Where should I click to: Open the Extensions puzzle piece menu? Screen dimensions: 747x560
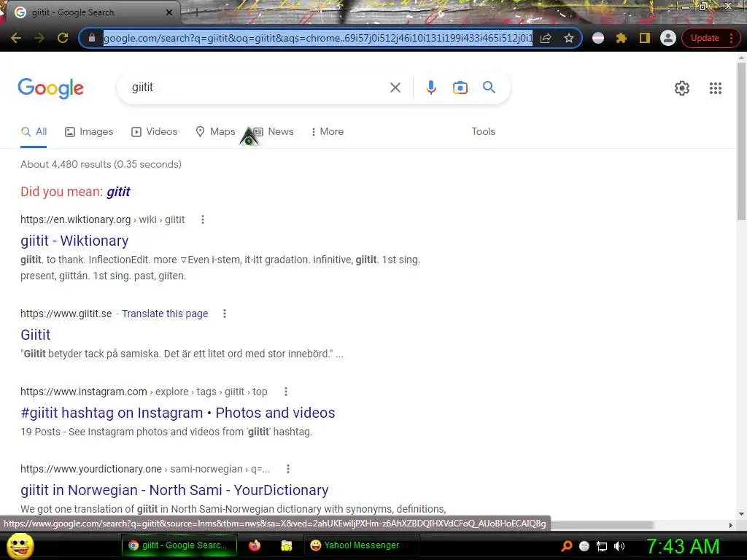[622, 38]
